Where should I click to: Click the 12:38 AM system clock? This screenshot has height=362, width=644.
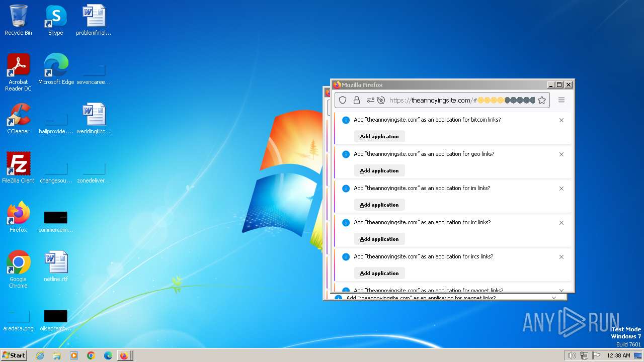coord(618,355)
